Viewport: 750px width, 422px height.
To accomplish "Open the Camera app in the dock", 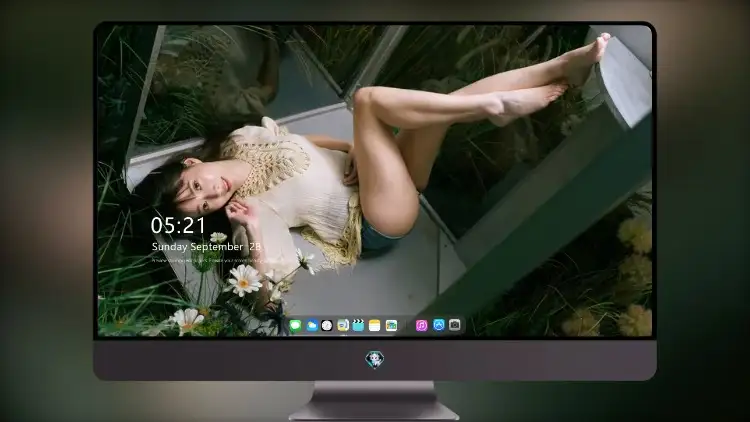I will click(455, 325).
